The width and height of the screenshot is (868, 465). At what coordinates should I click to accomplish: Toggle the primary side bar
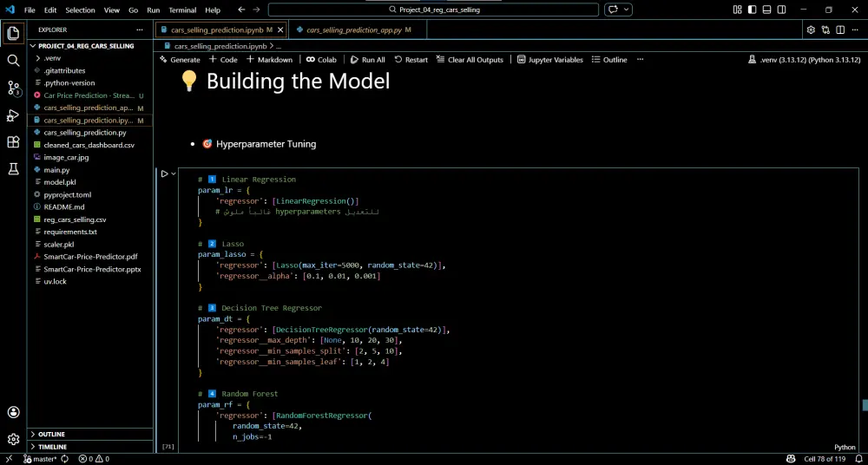click(x=752, y=10)
